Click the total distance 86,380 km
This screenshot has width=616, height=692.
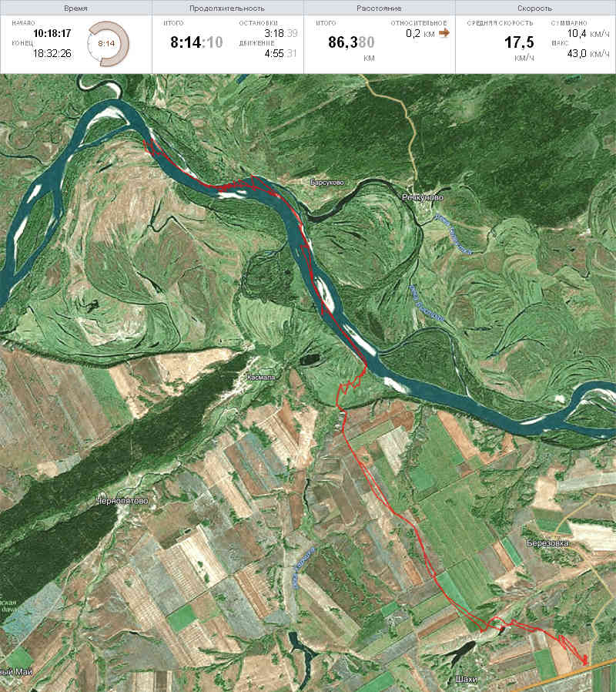[x=351, y=42]
